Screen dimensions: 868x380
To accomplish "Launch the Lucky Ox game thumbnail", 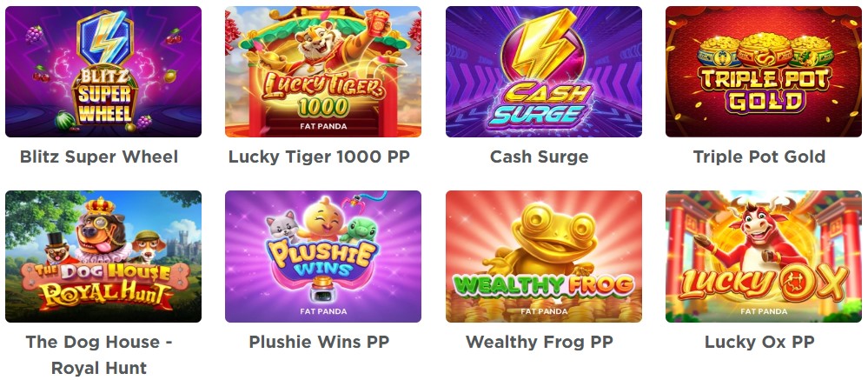I will pyautogui.click(x=764, y=257).
